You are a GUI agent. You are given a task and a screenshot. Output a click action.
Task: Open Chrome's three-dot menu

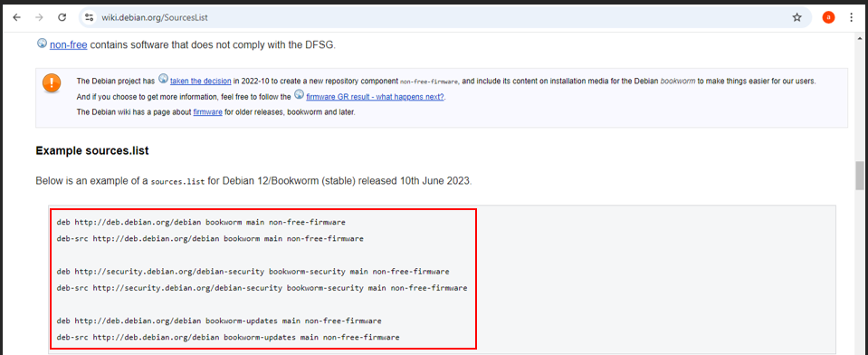(852, 18)
